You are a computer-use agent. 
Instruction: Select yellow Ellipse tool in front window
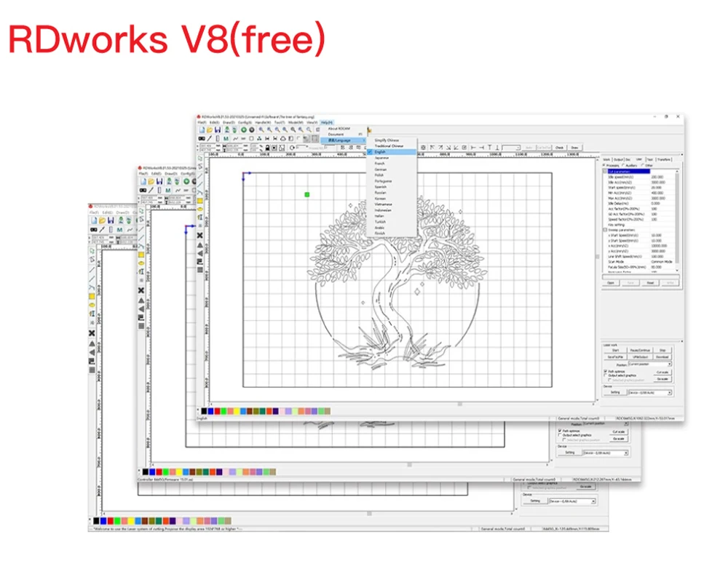tap(200, 210)
